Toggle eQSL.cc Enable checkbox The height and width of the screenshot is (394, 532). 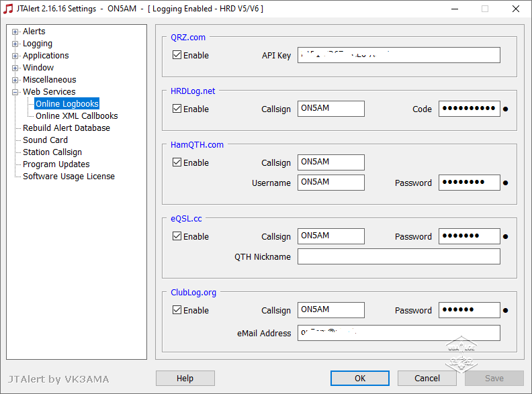[x=177, y=236]
